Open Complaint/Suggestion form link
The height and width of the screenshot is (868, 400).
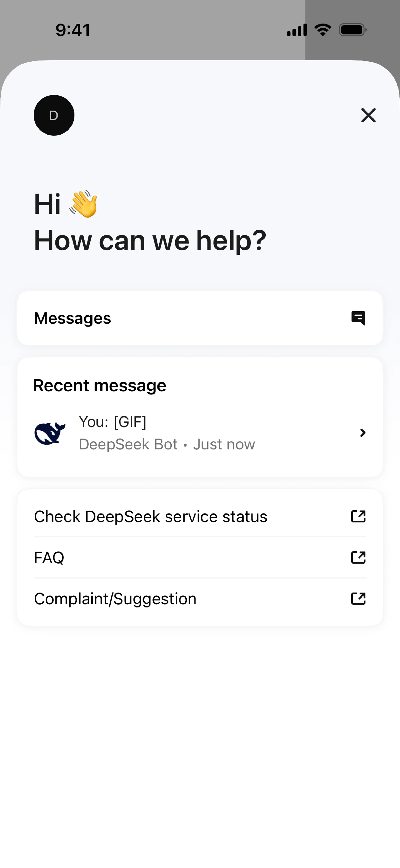[115, 599]
